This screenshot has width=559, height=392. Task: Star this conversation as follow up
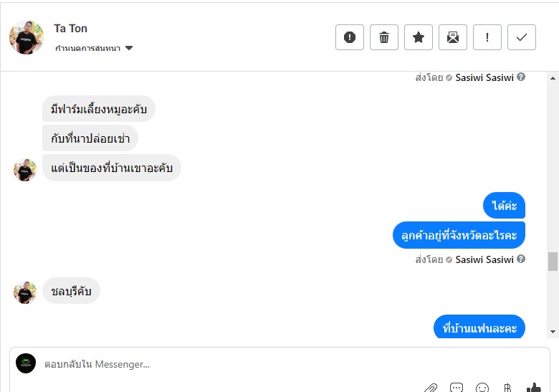[x=419, y=37]
